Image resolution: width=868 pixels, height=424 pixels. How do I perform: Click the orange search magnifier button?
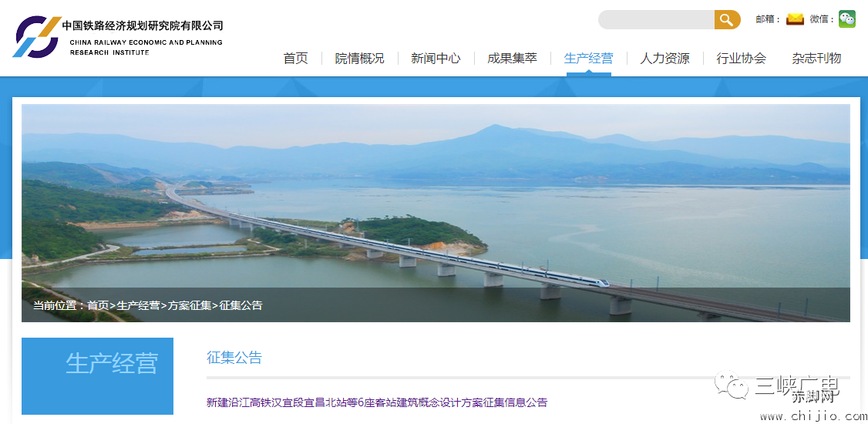727,20
